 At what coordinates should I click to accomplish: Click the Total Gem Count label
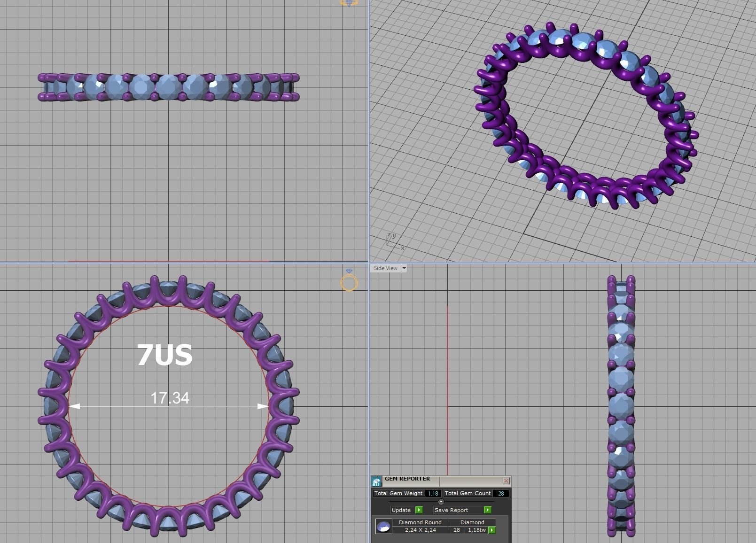coord(468,493)
